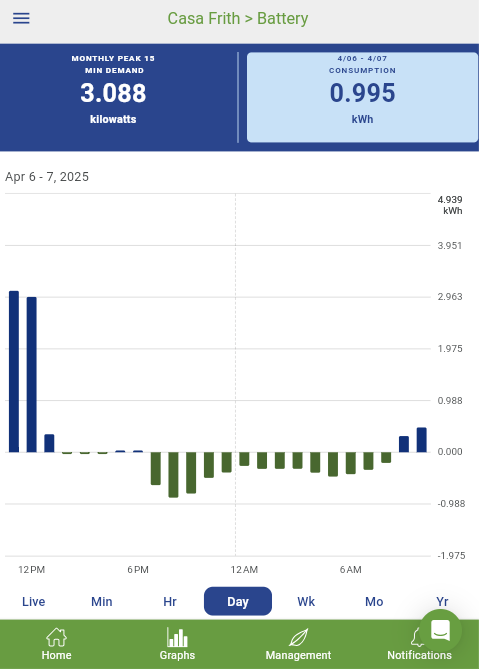Switch to Wk view
The width and height of the screenshot is (479, 669).
tap(306, 602)
